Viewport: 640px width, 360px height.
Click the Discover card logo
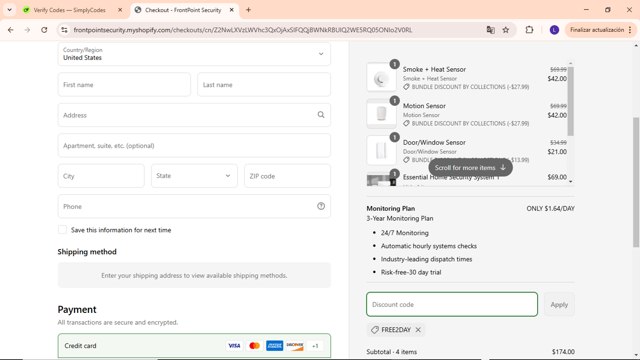click(295, 346)
